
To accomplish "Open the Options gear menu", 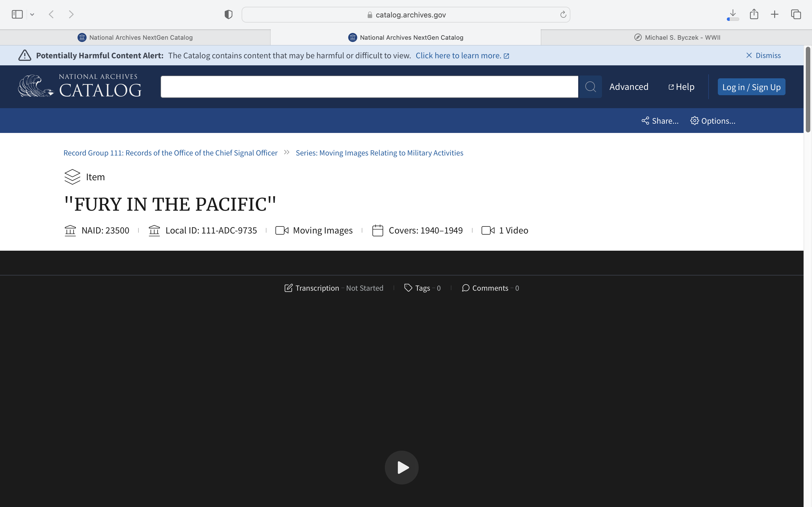I will (713, 121).
